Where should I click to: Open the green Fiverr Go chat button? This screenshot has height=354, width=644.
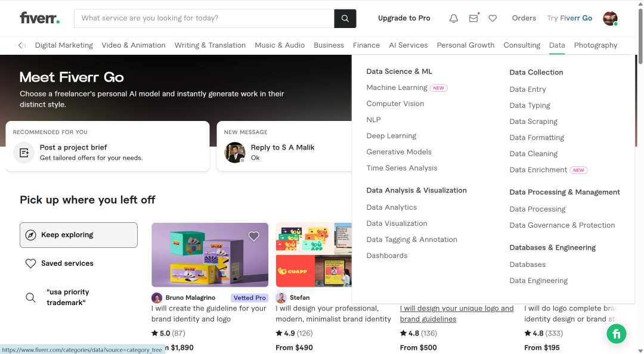(x=617, y=334)
